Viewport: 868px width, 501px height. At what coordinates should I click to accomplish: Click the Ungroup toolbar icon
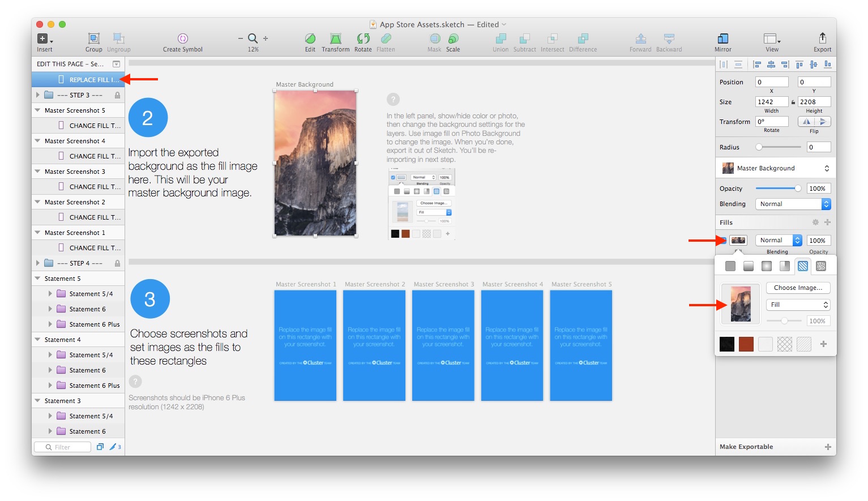(x=118, y=38)
